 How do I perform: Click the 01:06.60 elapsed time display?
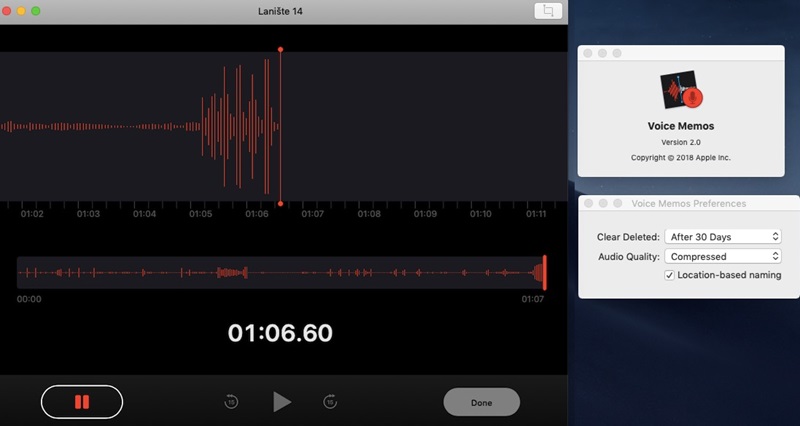(x=280, y=333)
